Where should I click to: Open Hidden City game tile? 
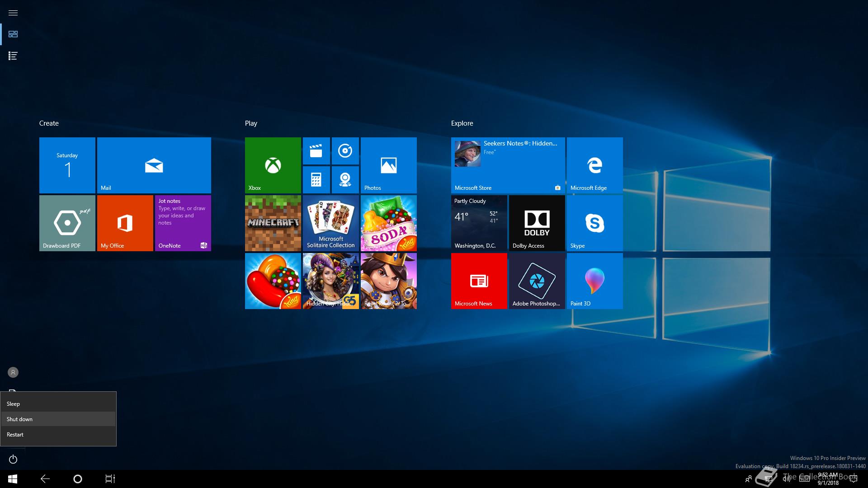(331, 281)
